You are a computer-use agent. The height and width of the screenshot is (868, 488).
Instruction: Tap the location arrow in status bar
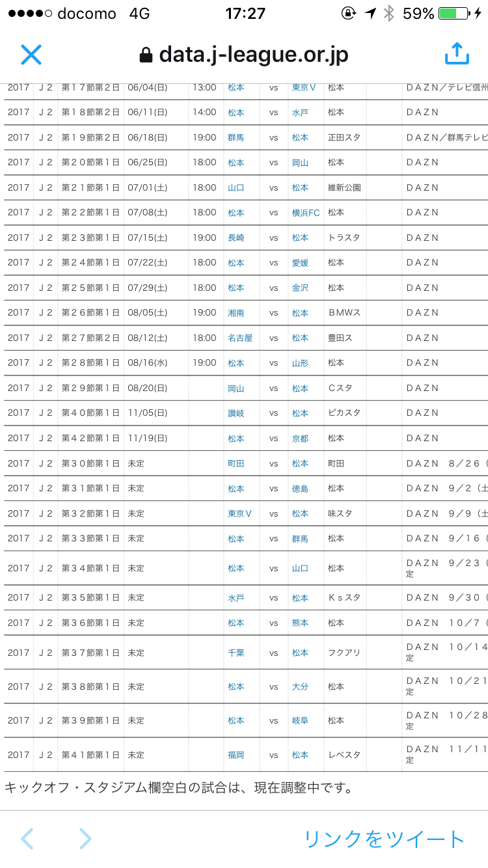(x=370, y=14)
